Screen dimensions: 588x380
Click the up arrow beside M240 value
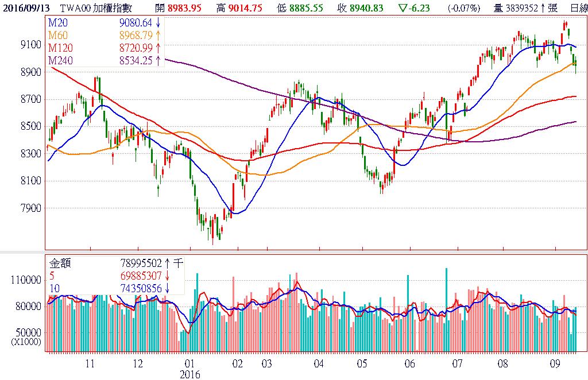coord(158,60)
